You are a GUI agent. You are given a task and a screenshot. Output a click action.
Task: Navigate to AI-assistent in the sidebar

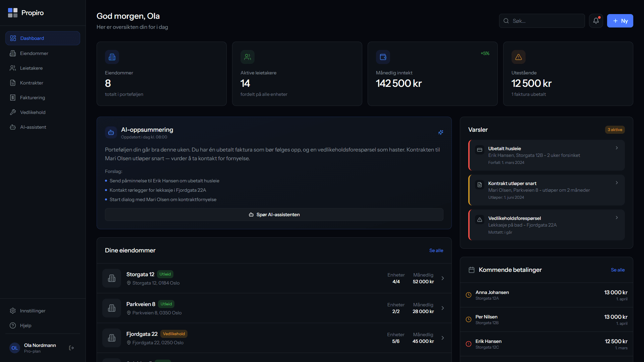(43, 127)
